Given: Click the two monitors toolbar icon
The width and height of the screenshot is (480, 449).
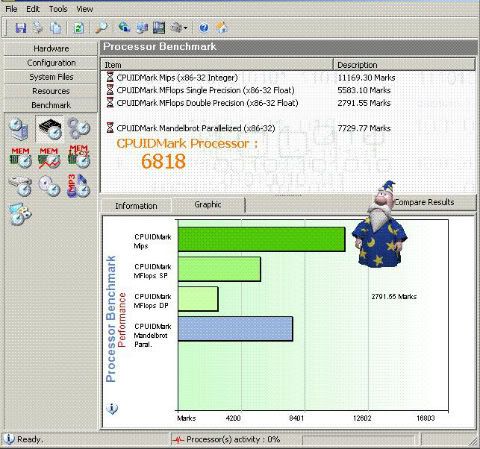Looking at the screenshot, I should tap(142, 28).
